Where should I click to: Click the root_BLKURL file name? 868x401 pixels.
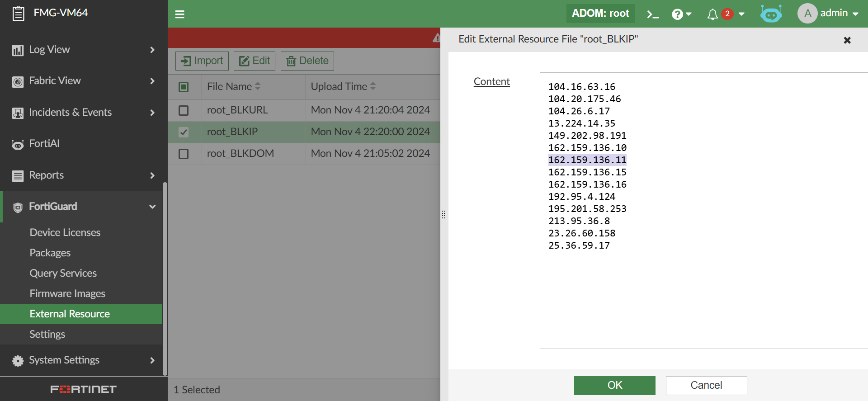pyautogui.click(x=237, y=110)
